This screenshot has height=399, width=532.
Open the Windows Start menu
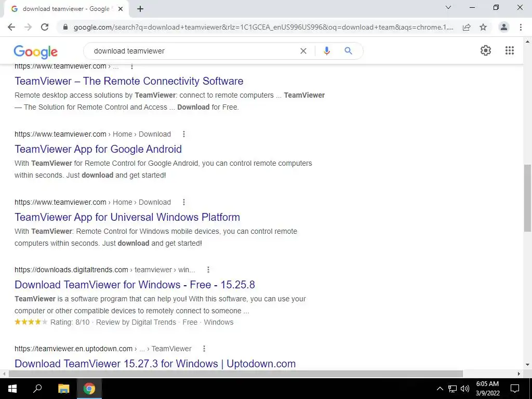(x=12, y=389)
